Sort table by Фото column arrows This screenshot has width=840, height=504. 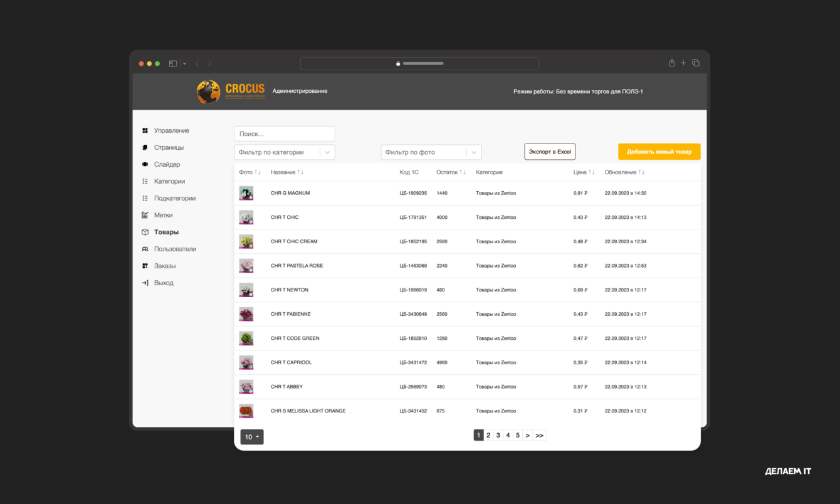[x=258, y=172]
